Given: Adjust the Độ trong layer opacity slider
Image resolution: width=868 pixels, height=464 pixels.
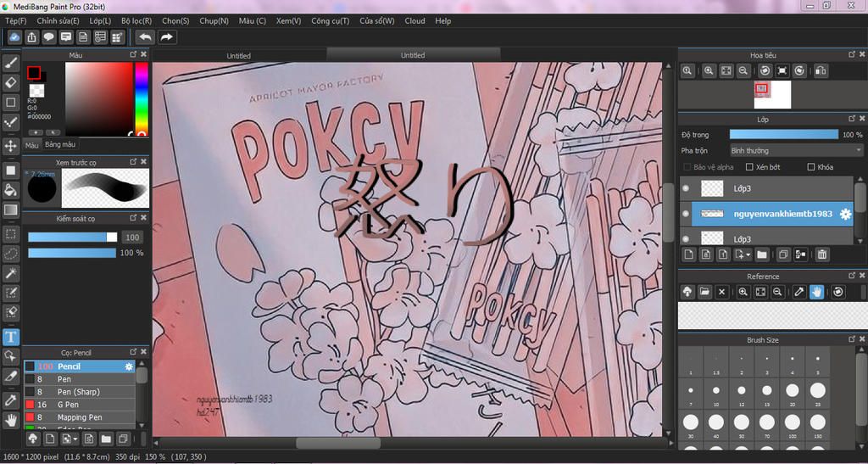Looking at the screenshot, I should (x=784, y=135).
